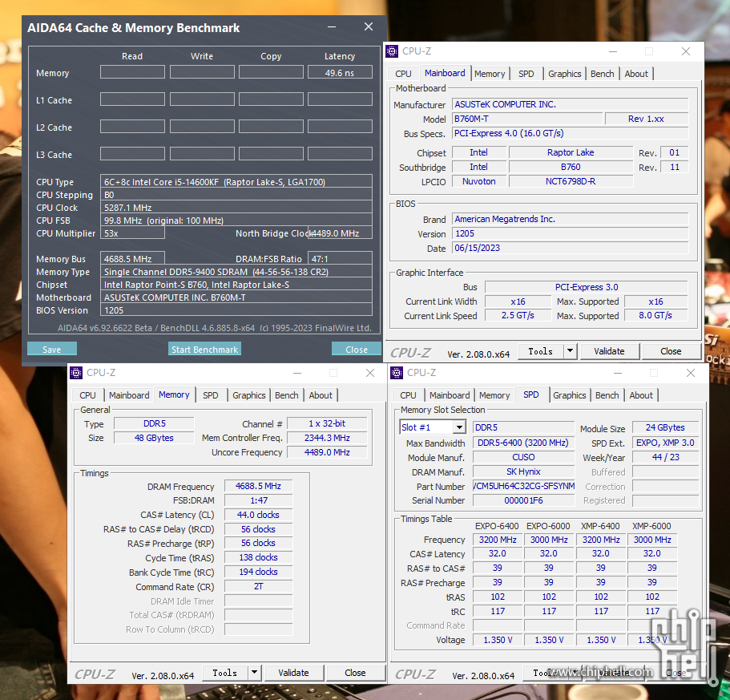Open the Memory tab in the Mainboard window
This screenshot has width=730, height=700.
(490, 74)
